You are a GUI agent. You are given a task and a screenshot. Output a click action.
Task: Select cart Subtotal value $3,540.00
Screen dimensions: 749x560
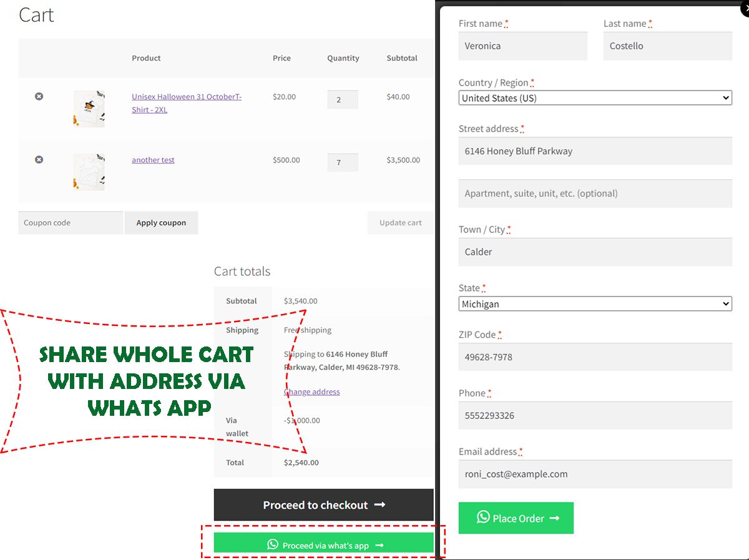[301, 301]
